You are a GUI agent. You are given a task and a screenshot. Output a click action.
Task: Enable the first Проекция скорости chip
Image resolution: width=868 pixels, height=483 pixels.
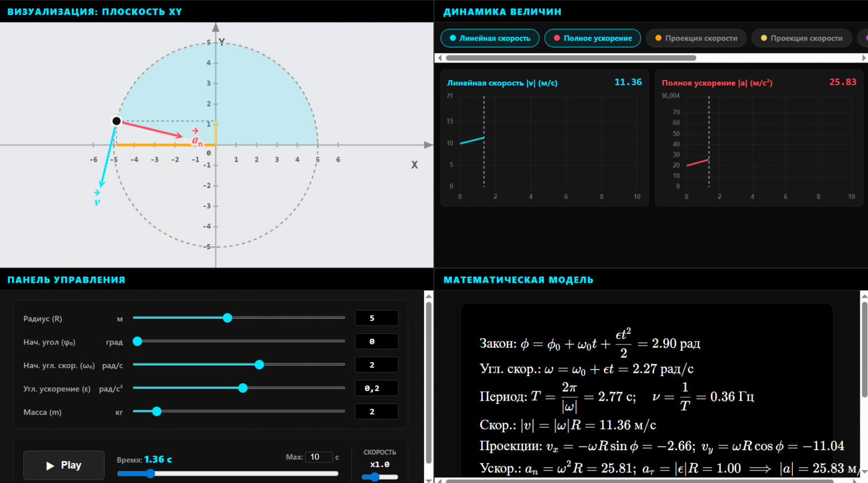(696, 38)
